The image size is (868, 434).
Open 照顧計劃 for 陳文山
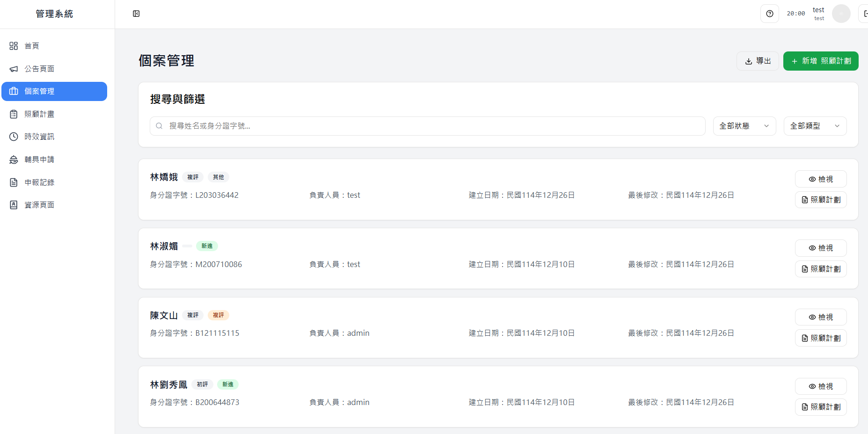pyautogui.click(x=820, y=338)
